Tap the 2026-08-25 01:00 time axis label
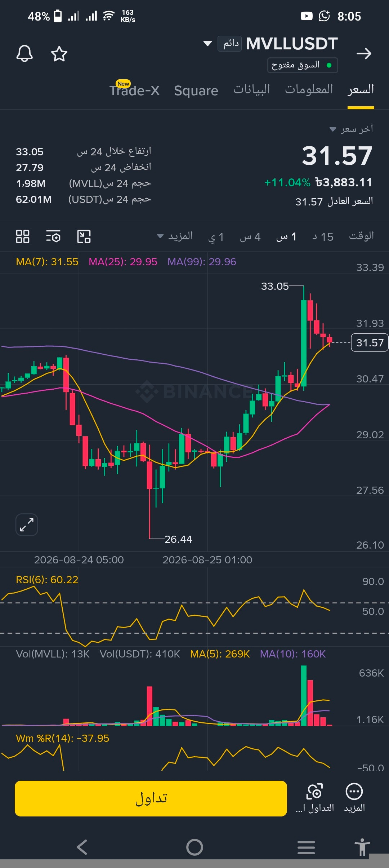Image resolution: width=389 pixels, height=868 pixels. tap(207, 560)
